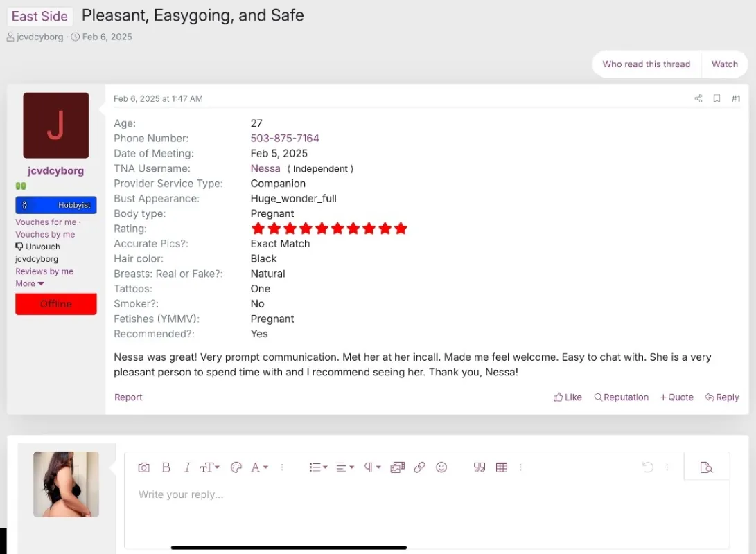Open the 'Who read this thread' tab

[646, 64]
